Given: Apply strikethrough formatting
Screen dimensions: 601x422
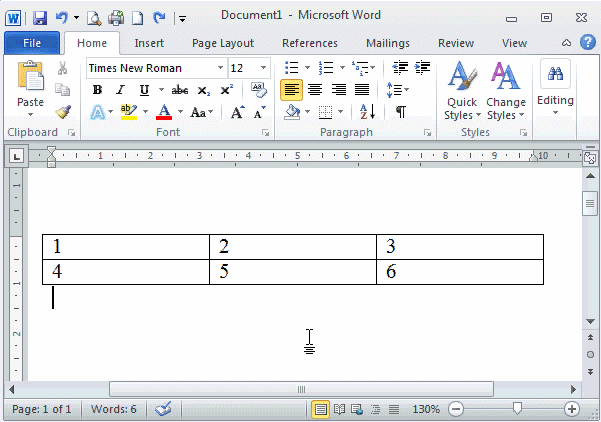Looking at the screenshot, I should [x=180, y=90].
